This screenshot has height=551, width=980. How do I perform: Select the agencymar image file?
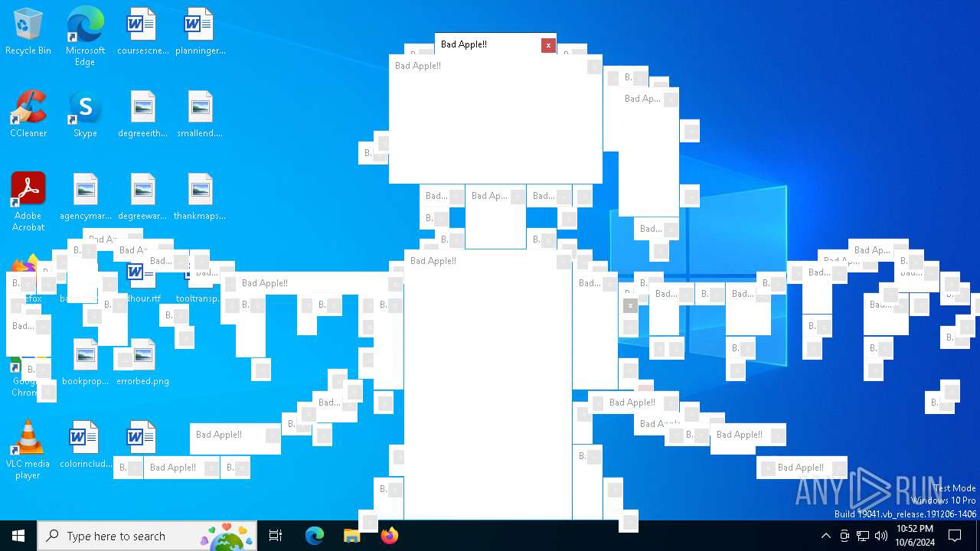(86, 197)
